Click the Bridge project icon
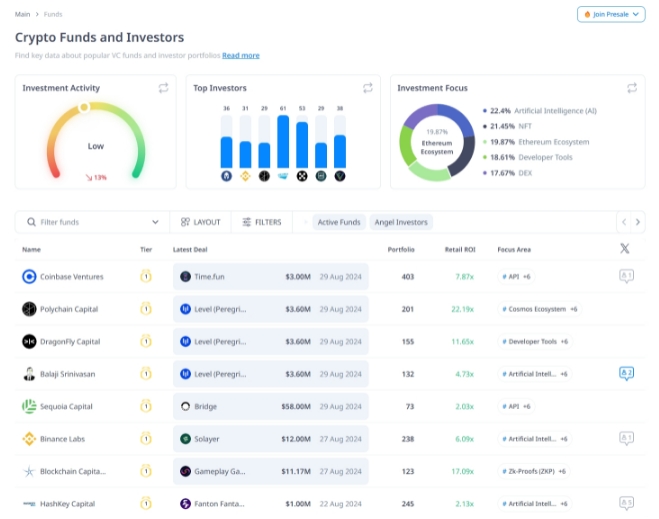This screenshot has height=519, width=659. (x=185, y=406)
